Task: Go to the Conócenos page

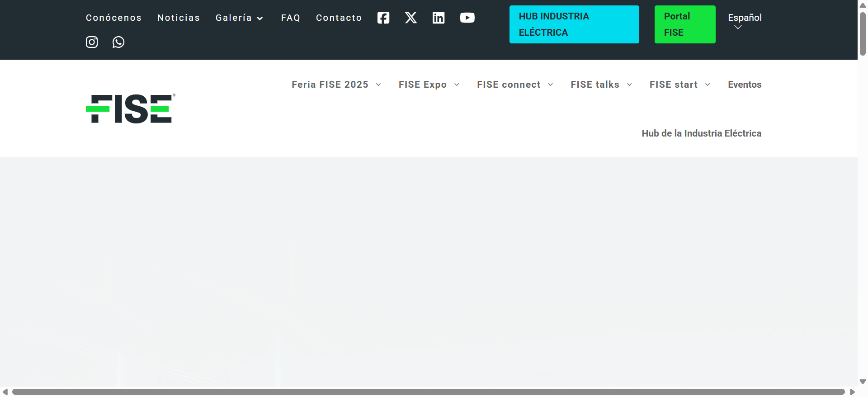Action: (114, 18)
